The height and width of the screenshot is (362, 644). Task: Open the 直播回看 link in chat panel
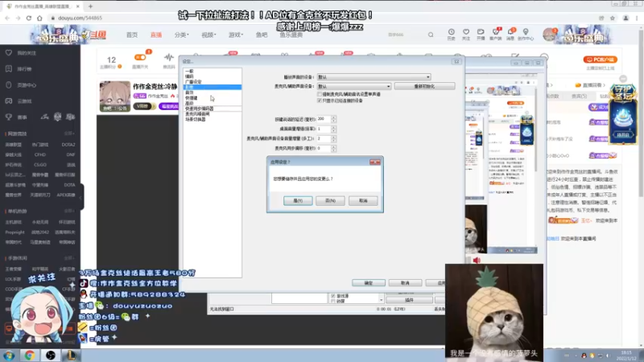[x=589, y=85]
